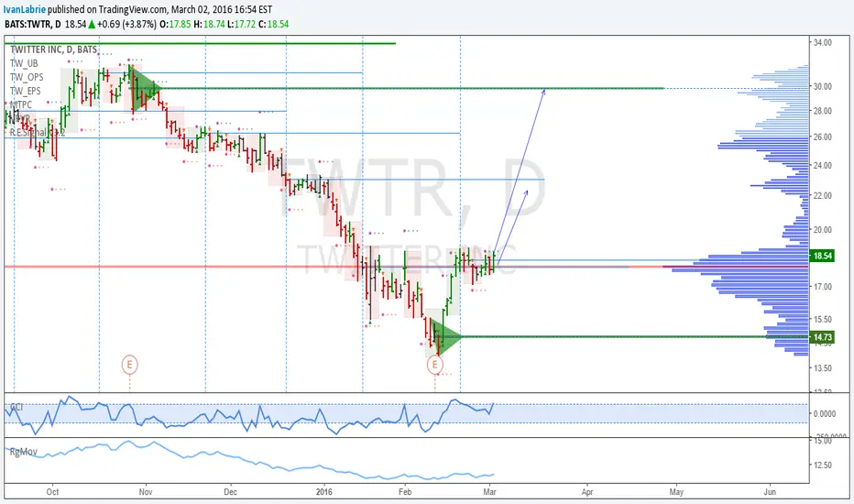
Task: Click the 34.00 price scale value
Action: tap(823, 42)
